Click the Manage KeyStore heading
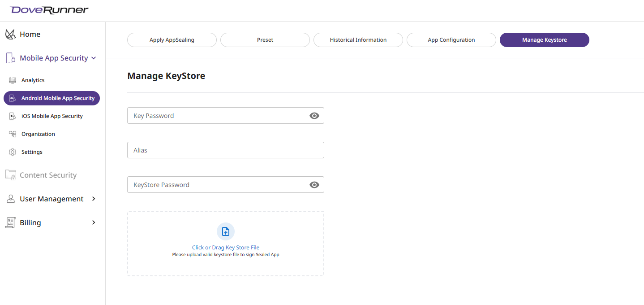The width and height of the screenshot is (644, 305). 166,76
